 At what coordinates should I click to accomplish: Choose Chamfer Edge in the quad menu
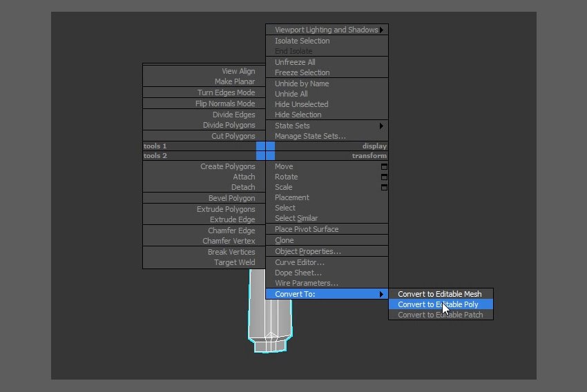pyautogui.click(x=231, y=231)
